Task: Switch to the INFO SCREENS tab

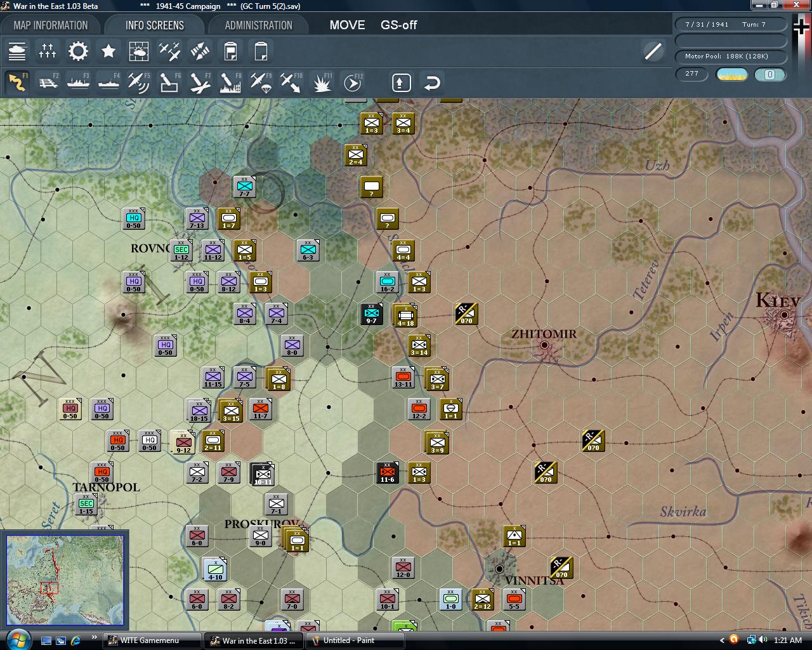Action: 154,25
